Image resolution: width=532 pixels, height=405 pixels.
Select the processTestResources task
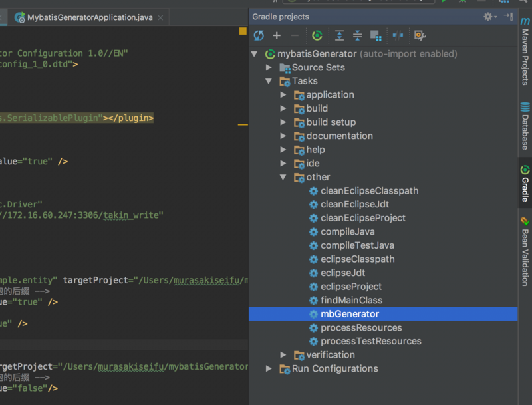tap(371, 341)
